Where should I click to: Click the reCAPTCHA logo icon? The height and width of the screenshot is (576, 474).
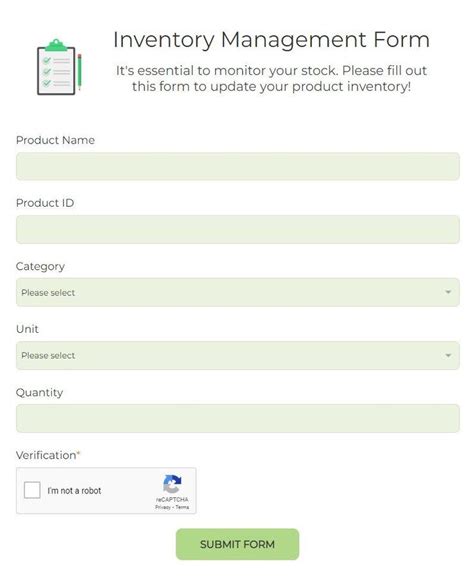click(x=172, y=484)
